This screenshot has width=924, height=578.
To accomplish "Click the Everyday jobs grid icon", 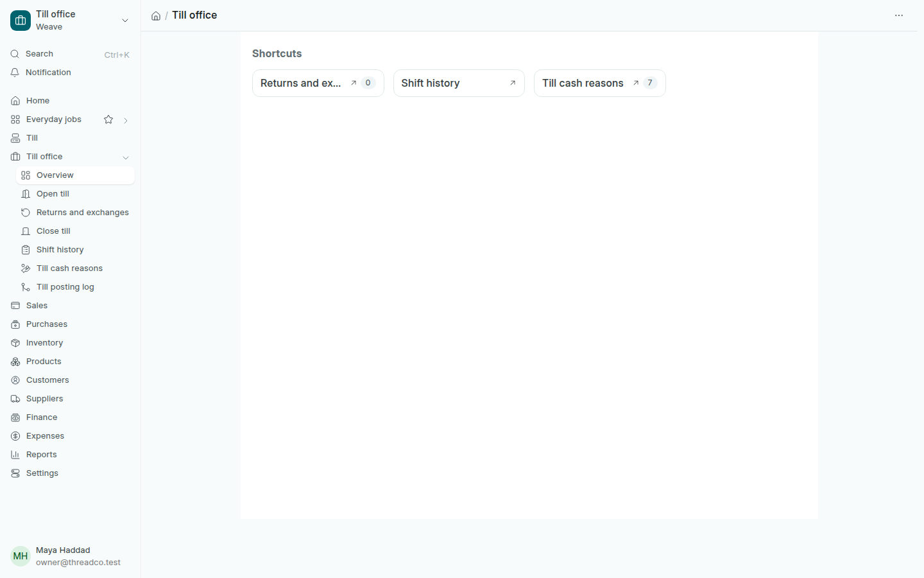I will click(15, 119).
